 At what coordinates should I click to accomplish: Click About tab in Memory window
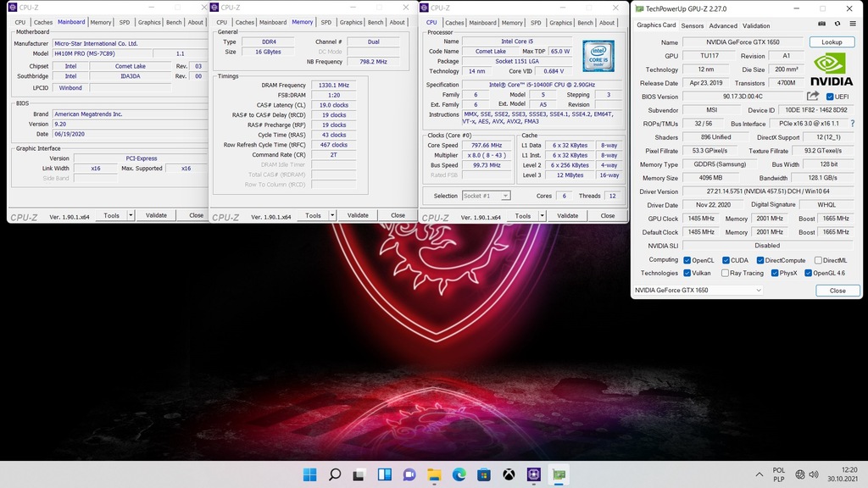[x=397, y=22]
